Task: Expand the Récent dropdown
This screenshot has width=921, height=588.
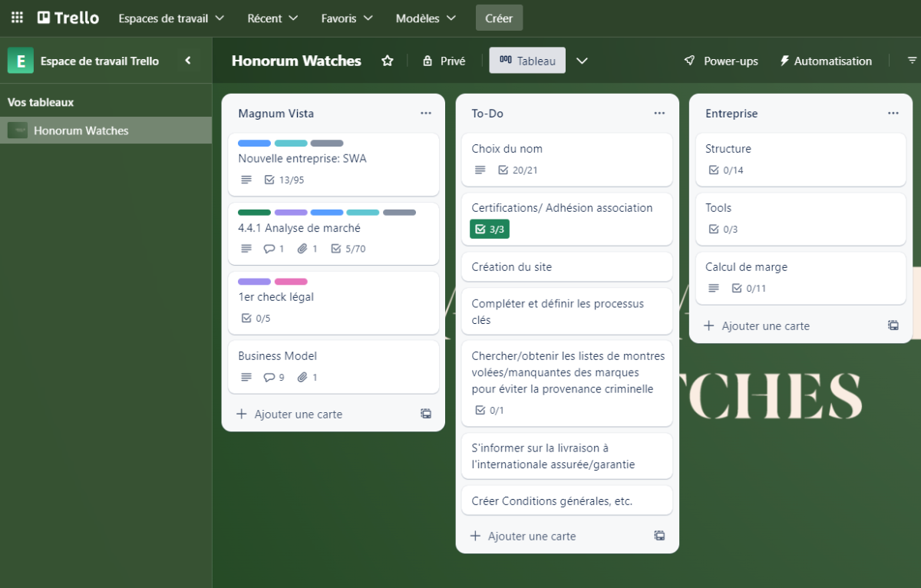Action: (272, 18)
